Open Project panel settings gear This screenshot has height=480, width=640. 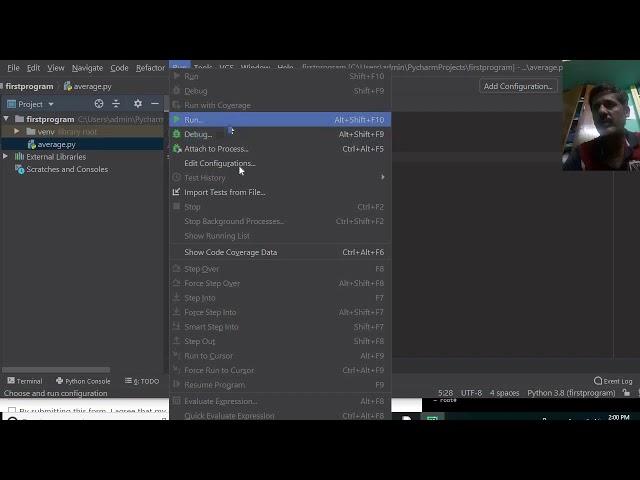pyautogui.click(x=138, y=104)
